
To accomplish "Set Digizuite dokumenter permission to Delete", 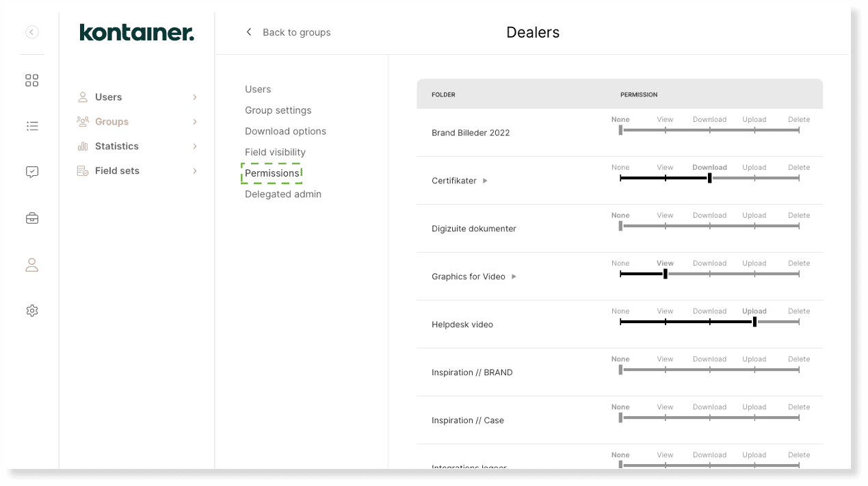I will (798, 225).
